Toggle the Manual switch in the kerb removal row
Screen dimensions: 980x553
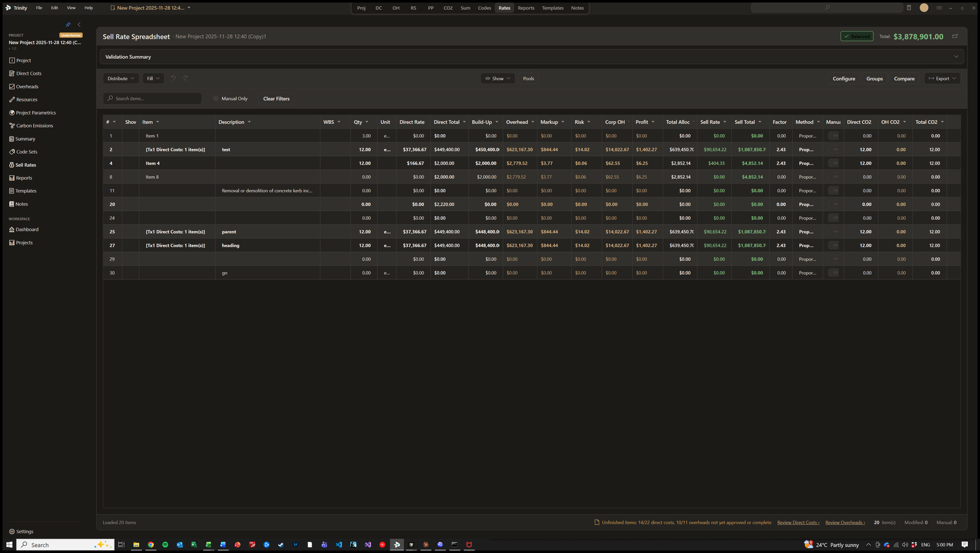[833, 190]
